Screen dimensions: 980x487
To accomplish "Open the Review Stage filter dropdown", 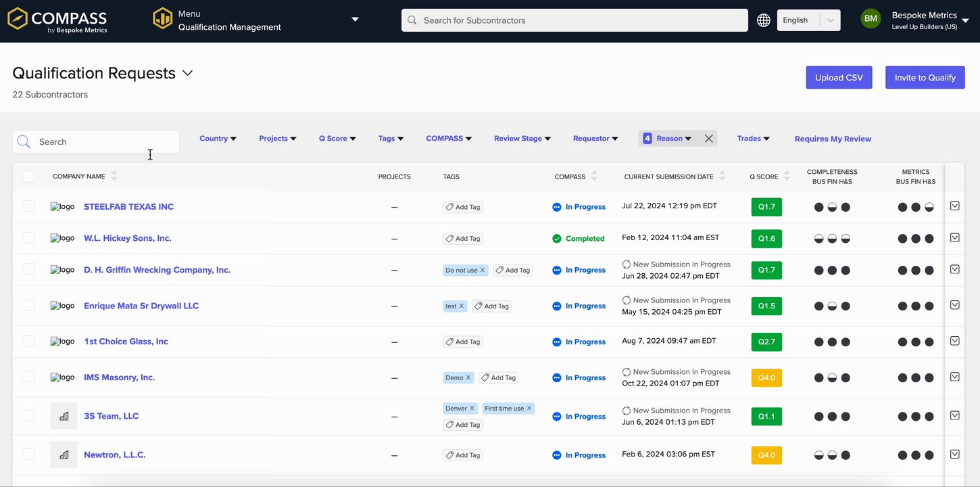I will pos(522,139).
